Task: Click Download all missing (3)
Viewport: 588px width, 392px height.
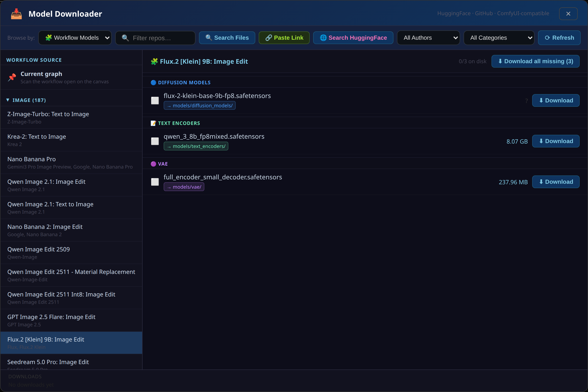Action: tap(535, 61)
